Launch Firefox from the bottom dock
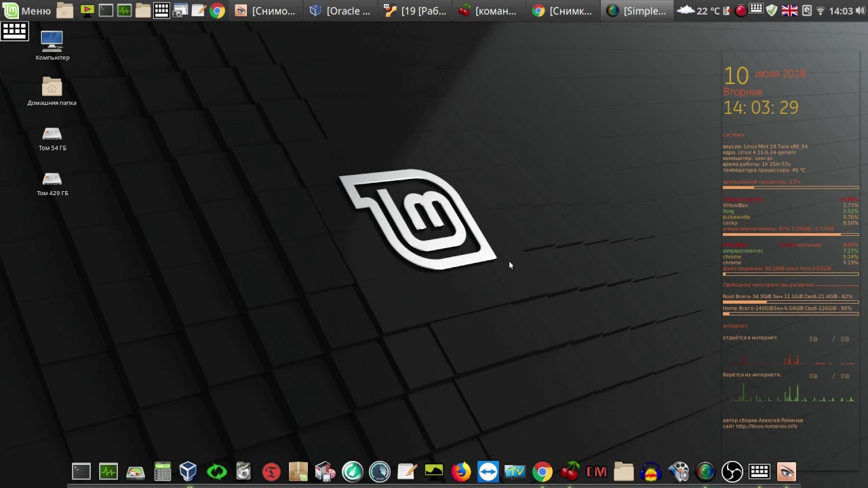The height and width of the screenshot is (488, 868). point(461,471)
